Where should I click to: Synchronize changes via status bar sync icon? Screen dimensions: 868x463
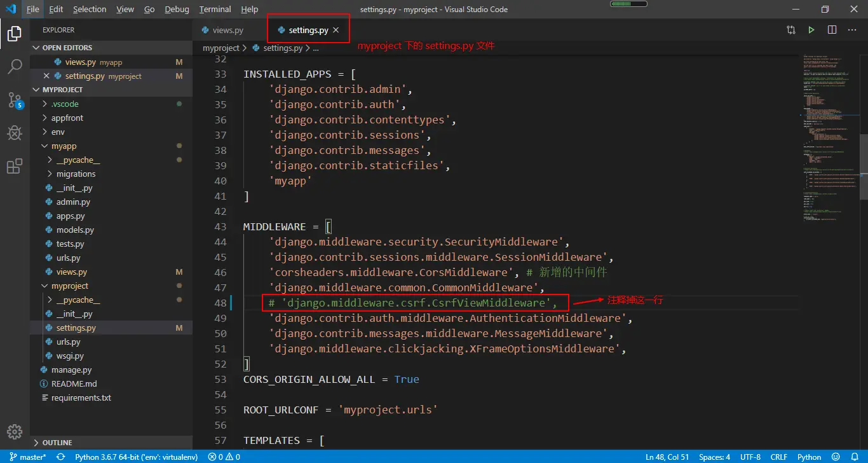61,457
